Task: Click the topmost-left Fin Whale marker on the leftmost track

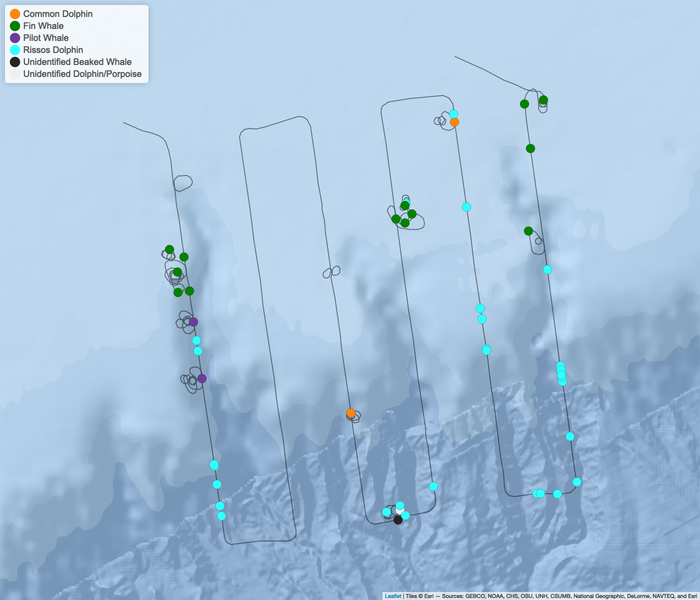Action: pos(169,249)
